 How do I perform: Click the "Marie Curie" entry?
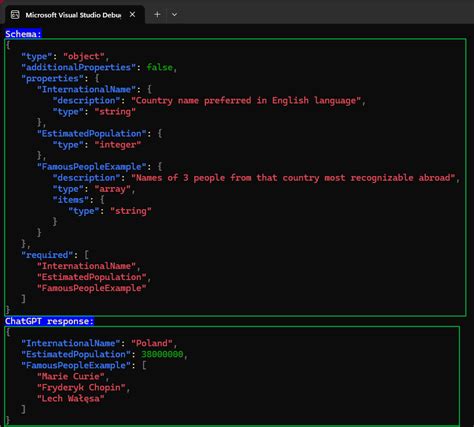[x=70, y=376]
